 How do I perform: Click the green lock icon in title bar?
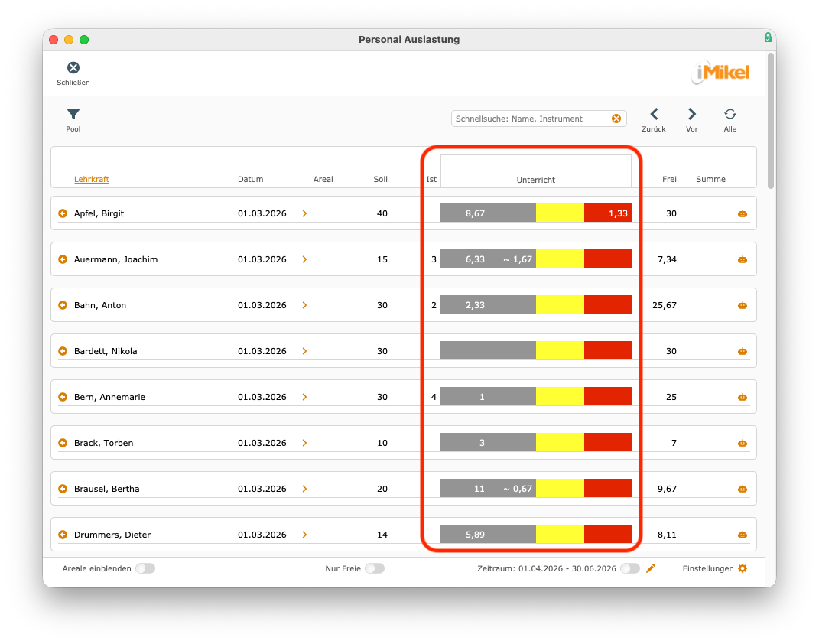[x=768, y=37]
